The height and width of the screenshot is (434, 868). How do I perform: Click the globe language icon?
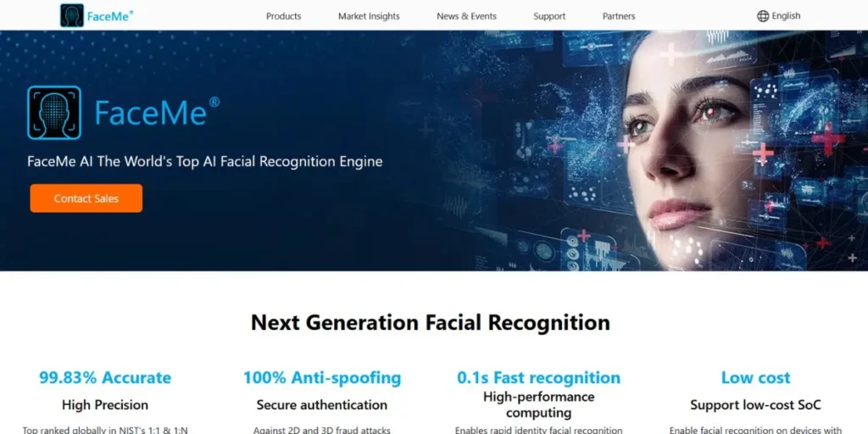click(x=763, y=16)
